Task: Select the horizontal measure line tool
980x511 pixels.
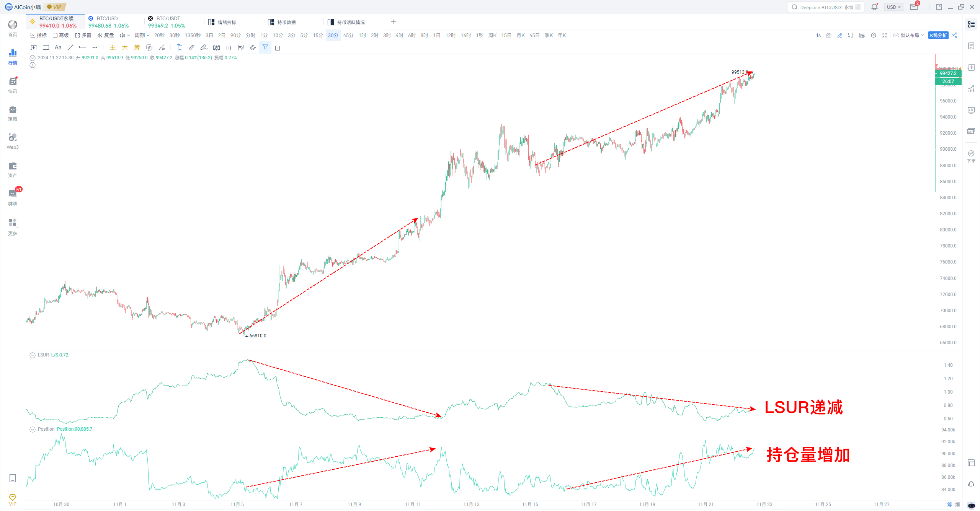Action: 83,47
